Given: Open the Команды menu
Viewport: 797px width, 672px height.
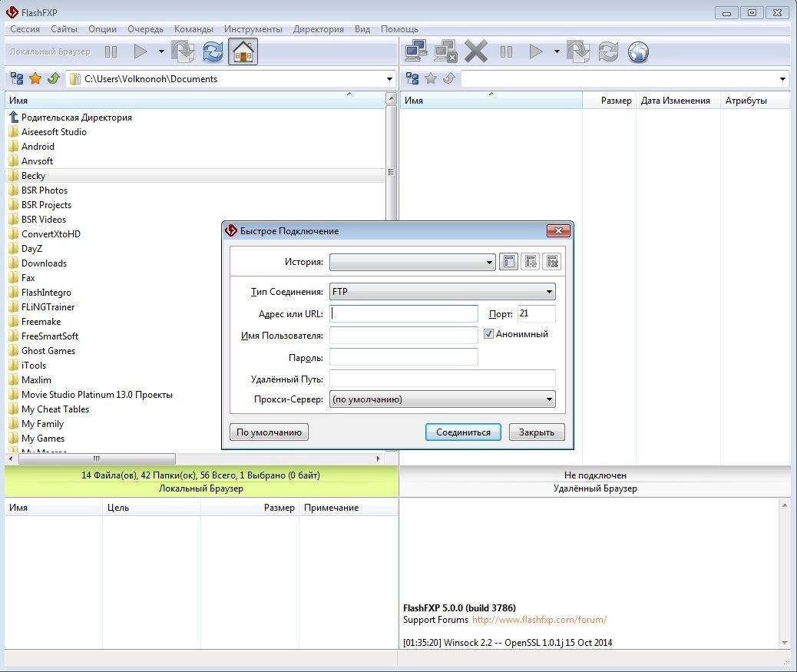Looking at the screenshot, I should tap(193, 29).
